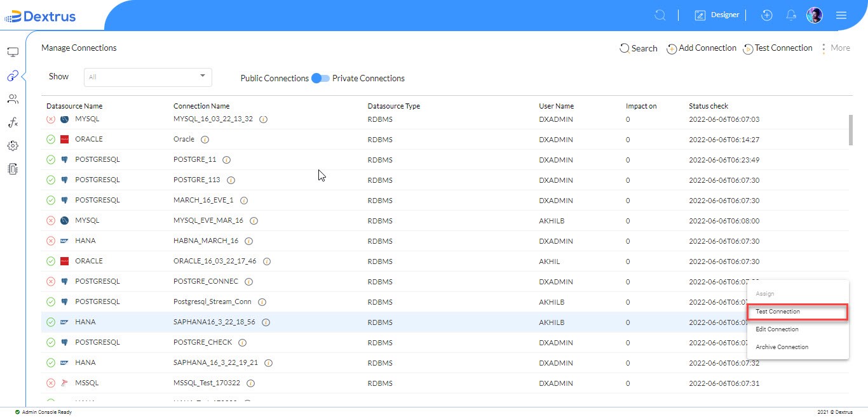Click info icon next to POSTGRE_11
Image resolution: width=868 pixels, height=417 pixels.
click(226, 160)
